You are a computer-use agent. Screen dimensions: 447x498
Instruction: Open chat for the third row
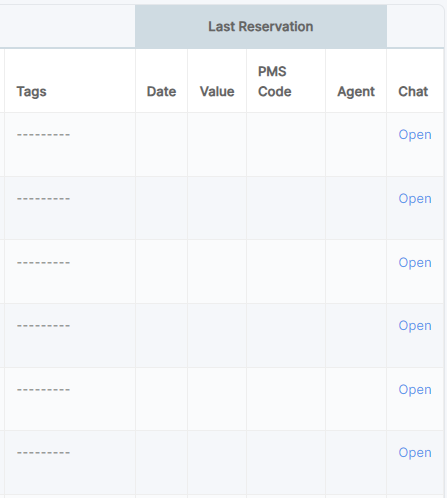point(415,263)
